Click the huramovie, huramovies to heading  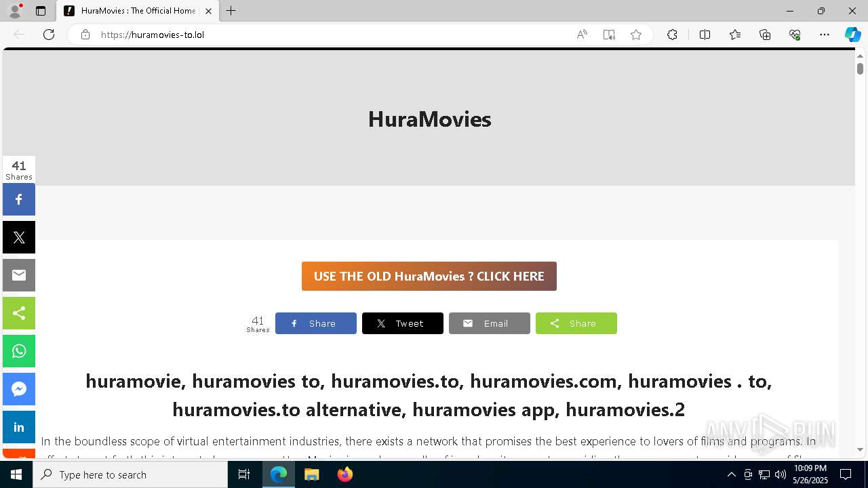(429, 395)
